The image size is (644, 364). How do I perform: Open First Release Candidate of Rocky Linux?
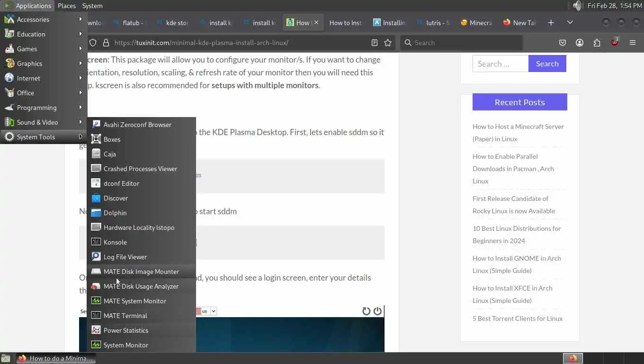(x=514, y=205)
